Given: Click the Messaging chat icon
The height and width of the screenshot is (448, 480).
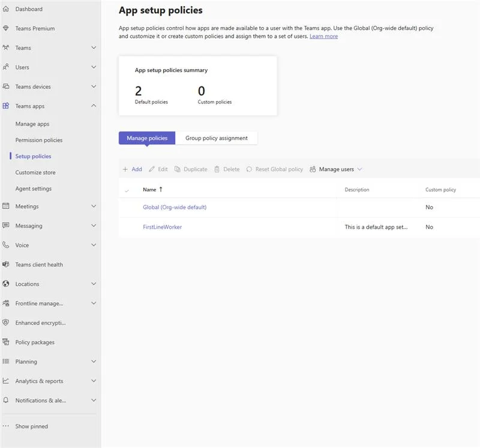Looking at the screenshot, I should (x=5, y=226).
